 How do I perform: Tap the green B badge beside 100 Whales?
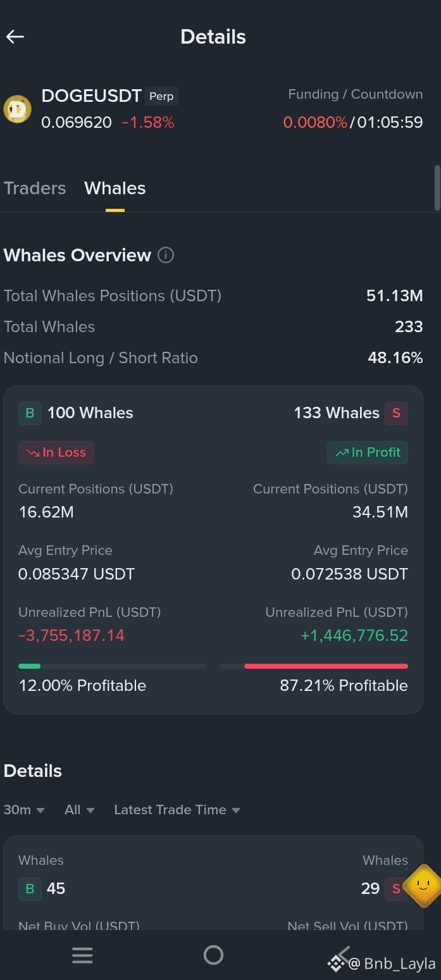coord(30,413)
